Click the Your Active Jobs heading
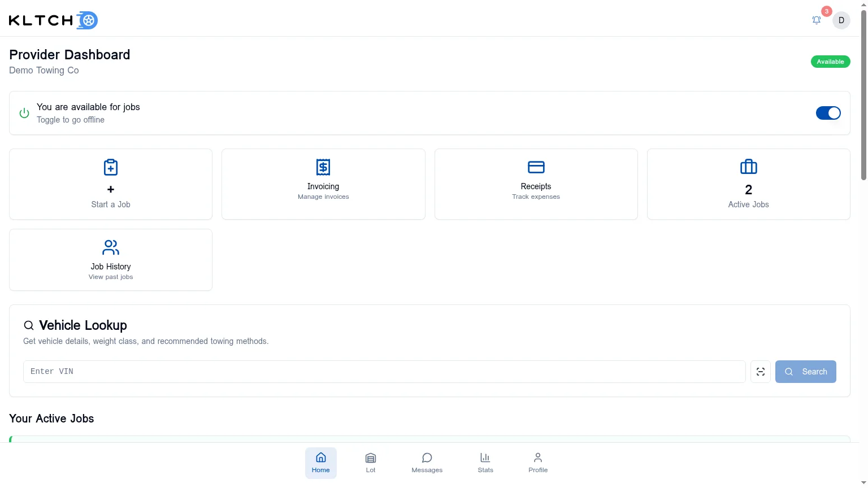Viewport: 868px width, 488px height. pos(51,419)
